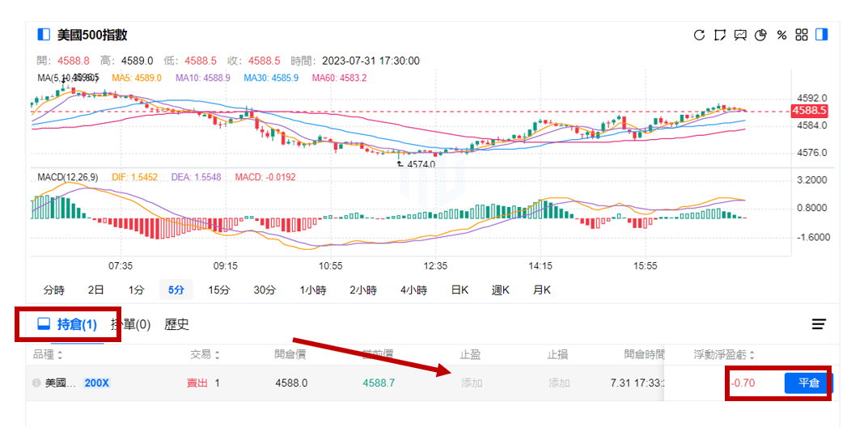Switch to 掛單(0) tab
The width and height of the screenshot is (868, 427).
[131, 324]
